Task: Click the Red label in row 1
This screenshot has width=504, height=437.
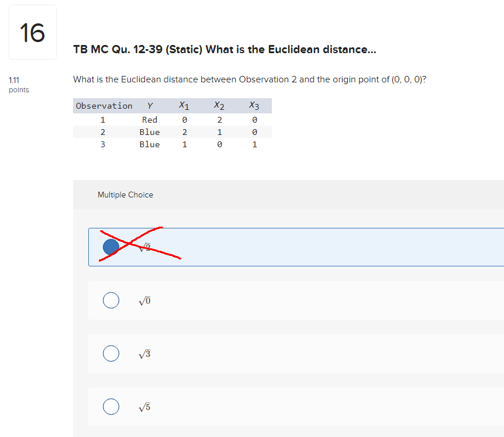Action: coord(150,119)
